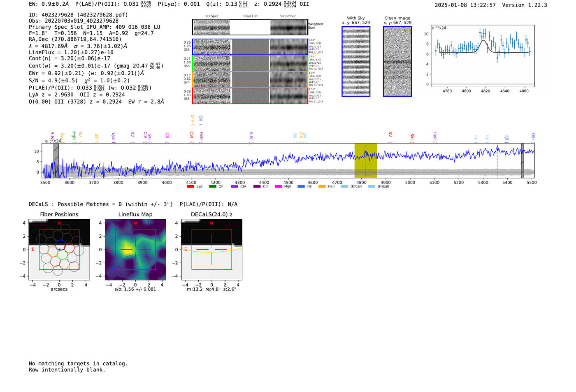Select the blue-bordered fiber spectrum row
This screenshot has height=392, width=576.
click(250, 47)
